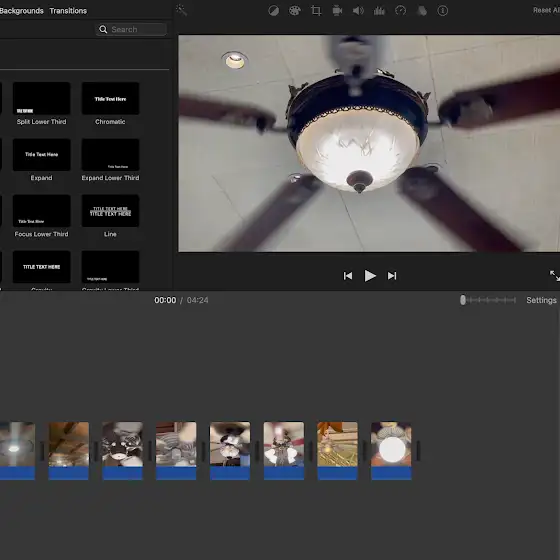Select the Gravity title thumbnail
The image size is (560, 560).
(41, 267)
